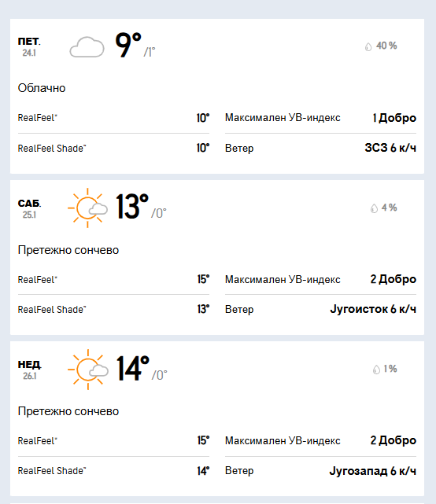The height and width of the screenshot is (504, 436).
Task: Click the raindrop icon next to 40 %
Action: pos(368,46)
